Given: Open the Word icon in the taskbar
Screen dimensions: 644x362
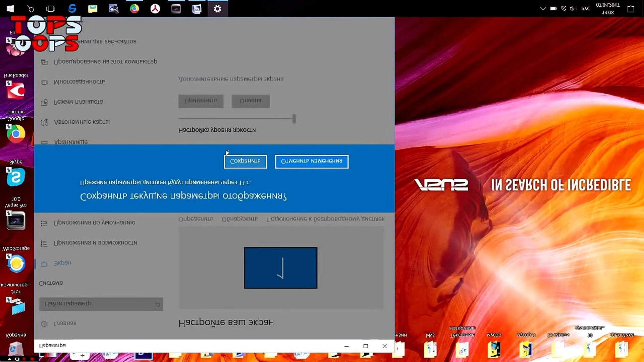Looking at the screenshot, I should 197,9.
